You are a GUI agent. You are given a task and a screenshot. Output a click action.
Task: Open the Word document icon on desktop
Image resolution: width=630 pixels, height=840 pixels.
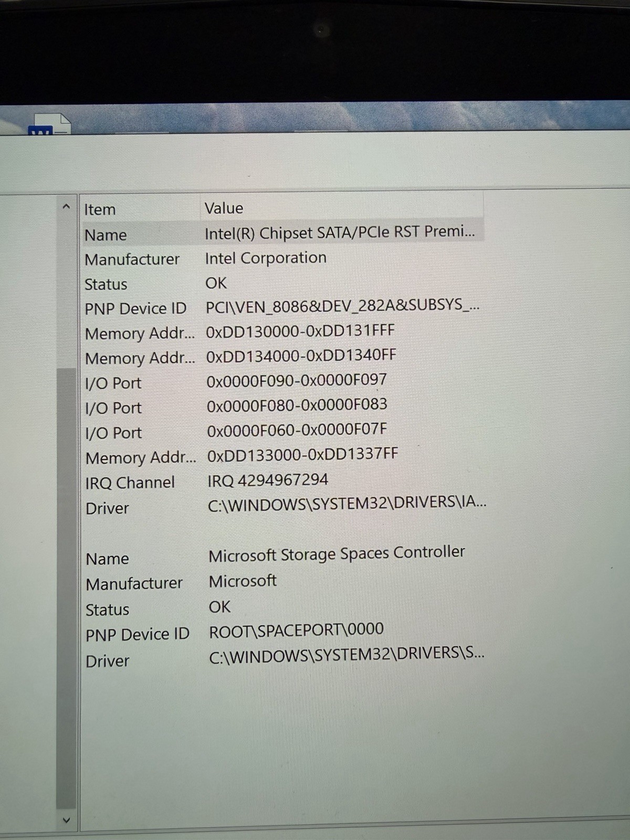(x=49, y=124)
